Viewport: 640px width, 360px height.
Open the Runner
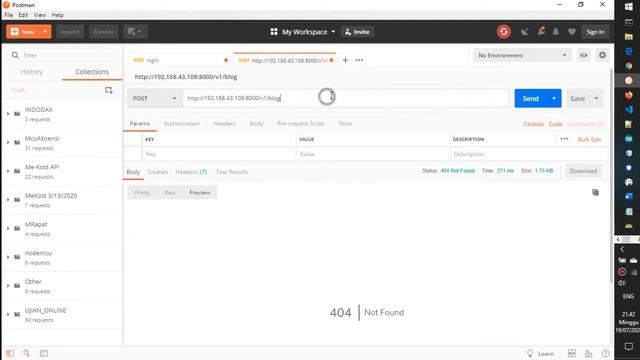[x=103, y=32]
